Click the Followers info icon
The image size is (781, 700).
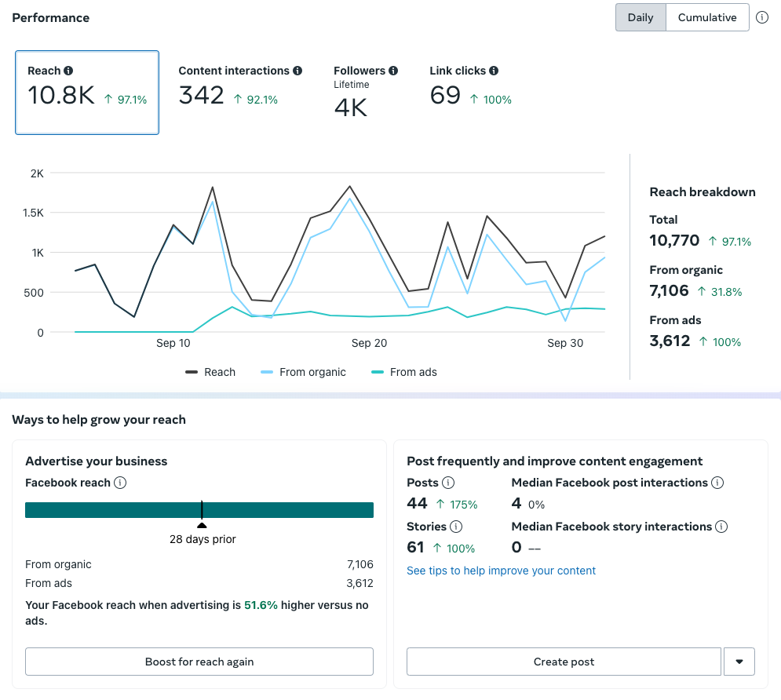[x=393, y=71]
